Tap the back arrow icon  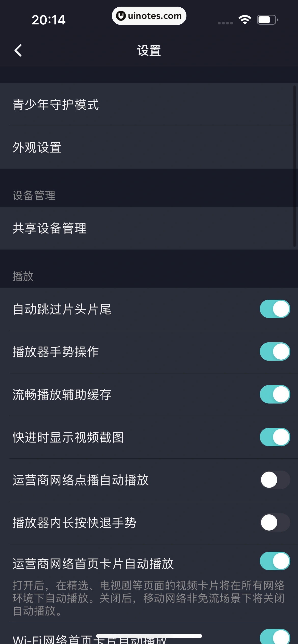point(18,50)
